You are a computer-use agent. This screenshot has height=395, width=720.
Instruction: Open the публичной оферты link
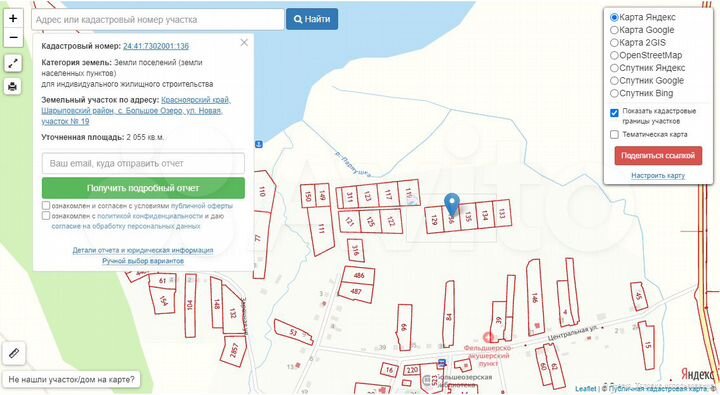[201, 206]
